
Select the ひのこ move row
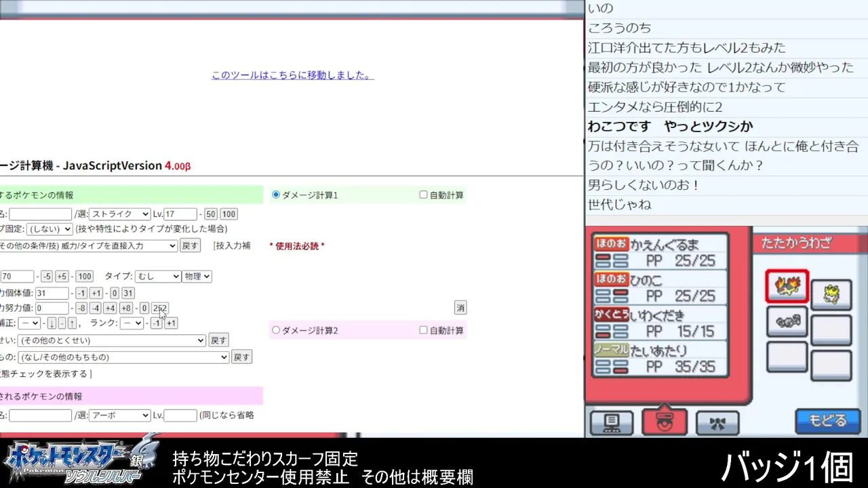click(659, 287)
